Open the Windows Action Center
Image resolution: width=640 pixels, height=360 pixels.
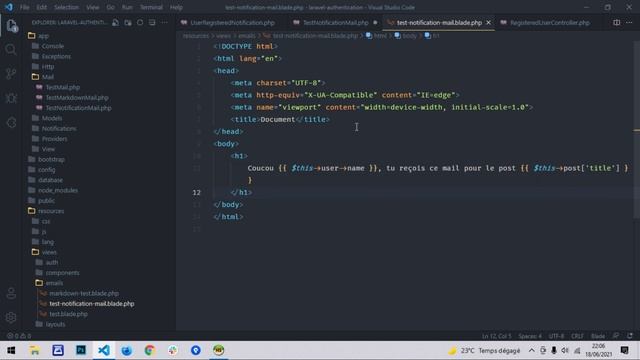pyautogui.click(x=624, y=350)
